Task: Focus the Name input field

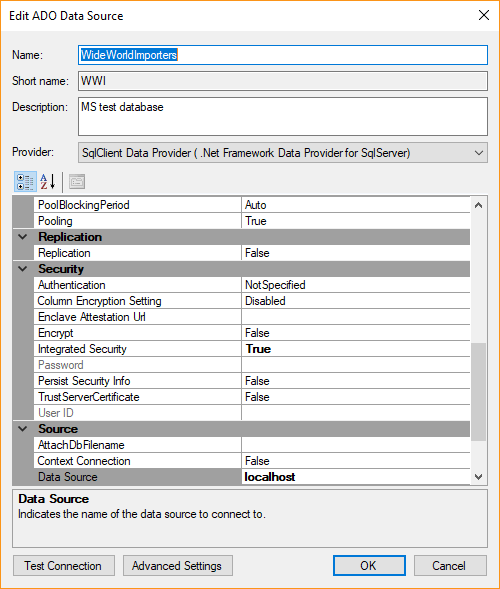Action: tap(283, 55)
